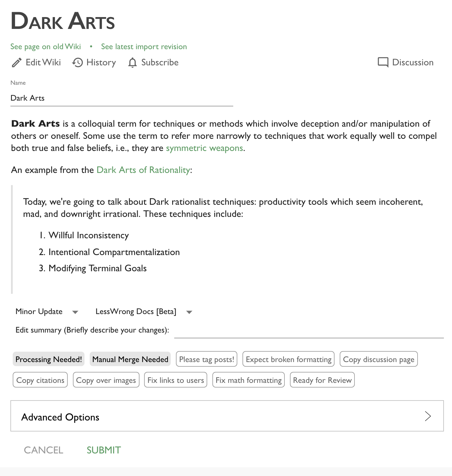
Task: Click the Name field containing Dark Arts
Action: (122, 98)
